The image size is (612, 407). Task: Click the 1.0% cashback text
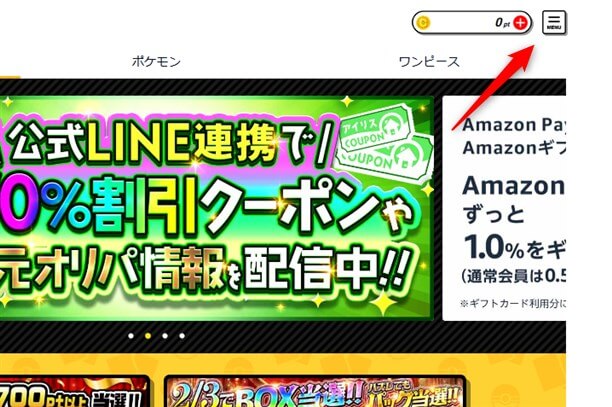click(494, 247)
